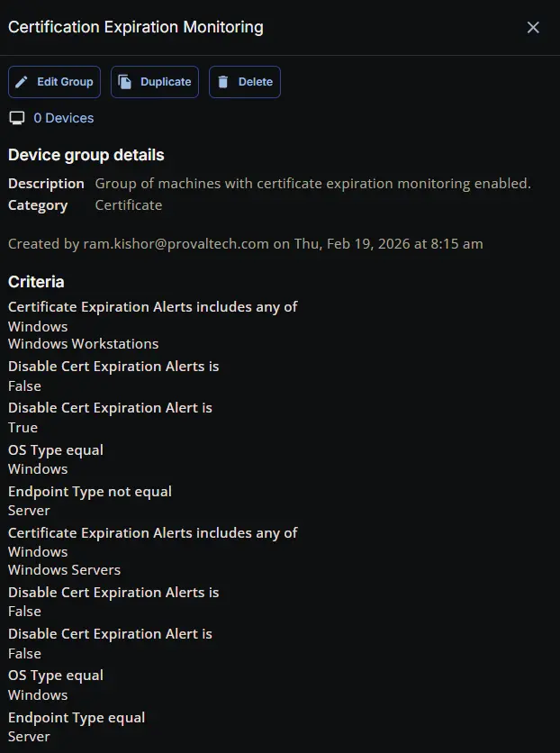This screenshot has width=560, height=753.
Task: Click the True value under Disable Cert Expiration Alert
Action: (x=23, y=428)
